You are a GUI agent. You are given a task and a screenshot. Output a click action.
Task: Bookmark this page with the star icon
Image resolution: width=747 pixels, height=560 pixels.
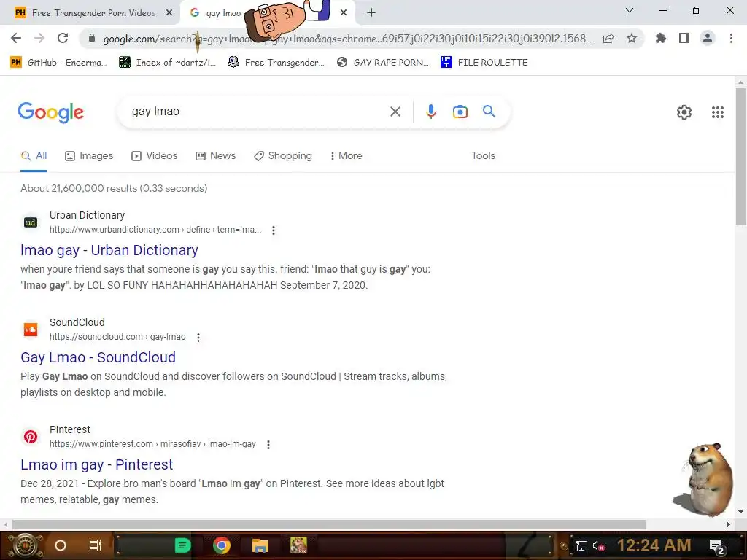coord(632,38)
